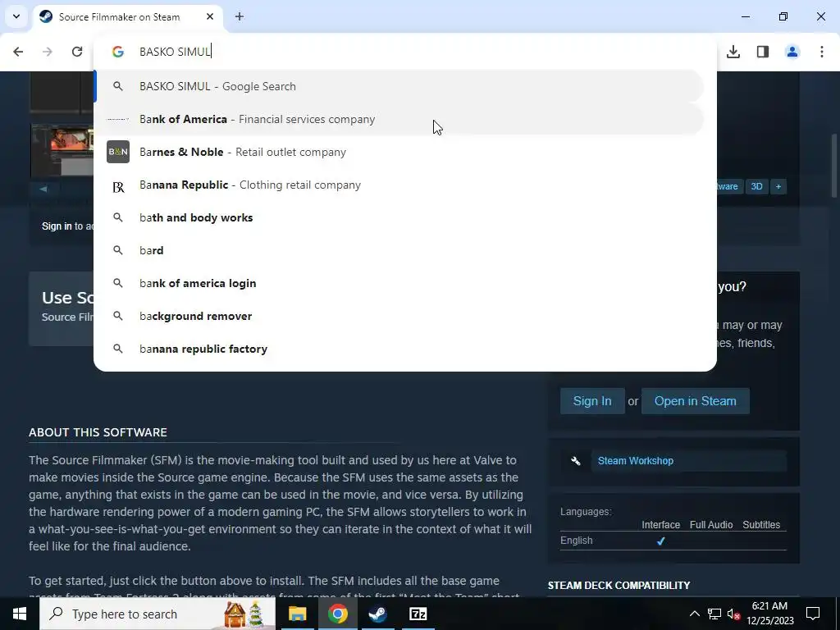Image resolution: width=840 pixels, height=630 pixels.
Task: Choose bank of america login suggestion
Action: point(399,283)
